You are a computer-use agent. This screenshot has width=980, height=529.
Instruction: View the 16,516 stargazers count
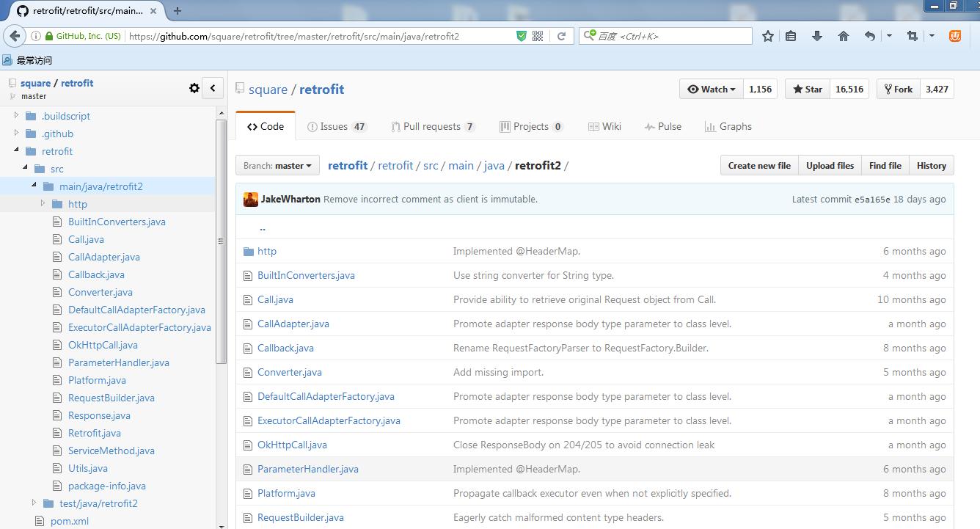[x=849, y=89]
